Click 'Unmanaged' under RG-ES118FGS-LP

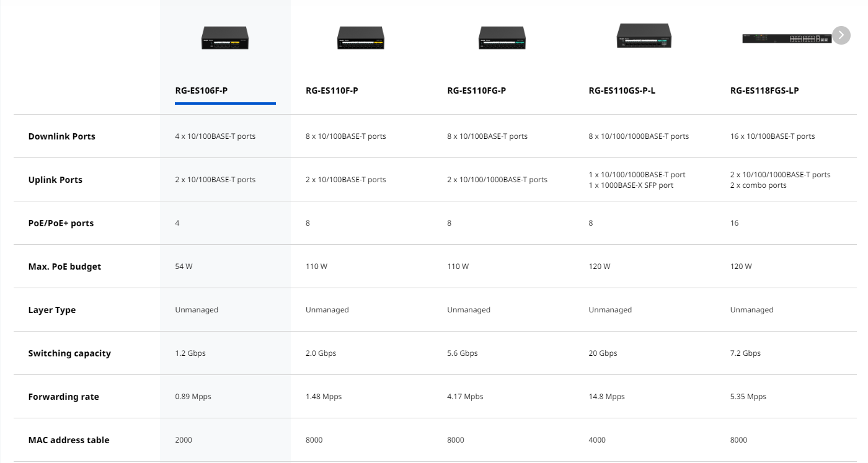pos(752,310)
